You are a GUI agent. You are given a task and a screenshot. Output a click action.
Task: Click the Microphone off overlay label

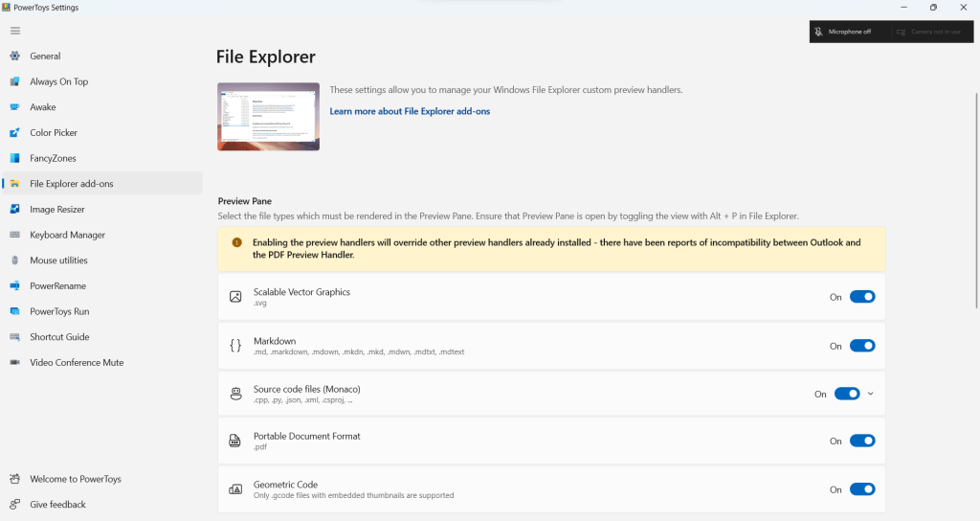pyautogui.click(x=850, y=32)
